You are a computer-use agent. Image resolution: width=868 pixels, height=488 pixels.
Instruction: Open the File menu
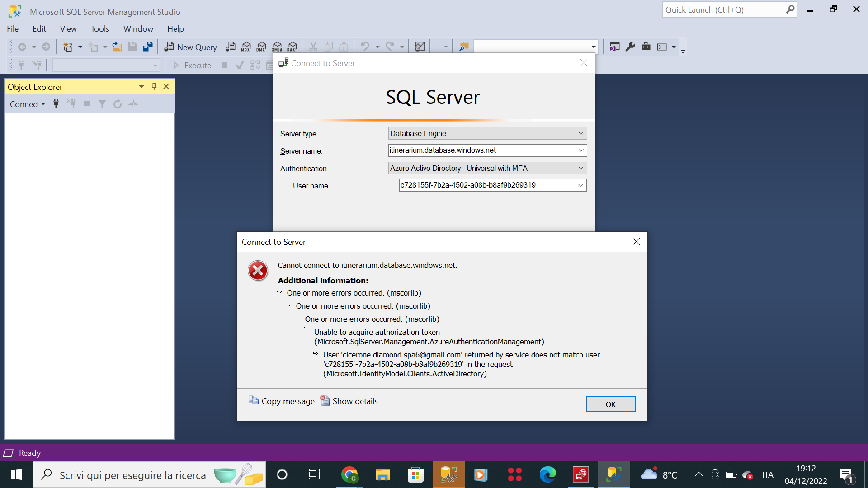[13, 29]
